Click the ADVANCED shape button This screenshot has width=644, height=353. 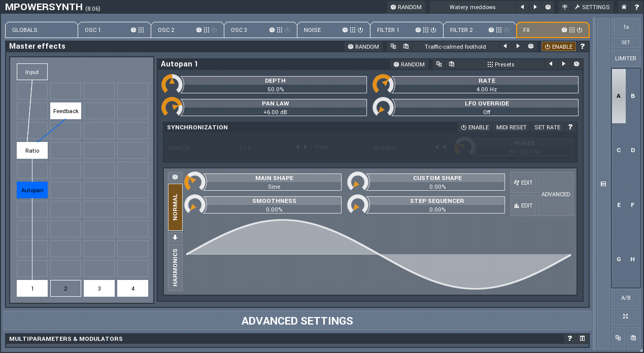556,194
